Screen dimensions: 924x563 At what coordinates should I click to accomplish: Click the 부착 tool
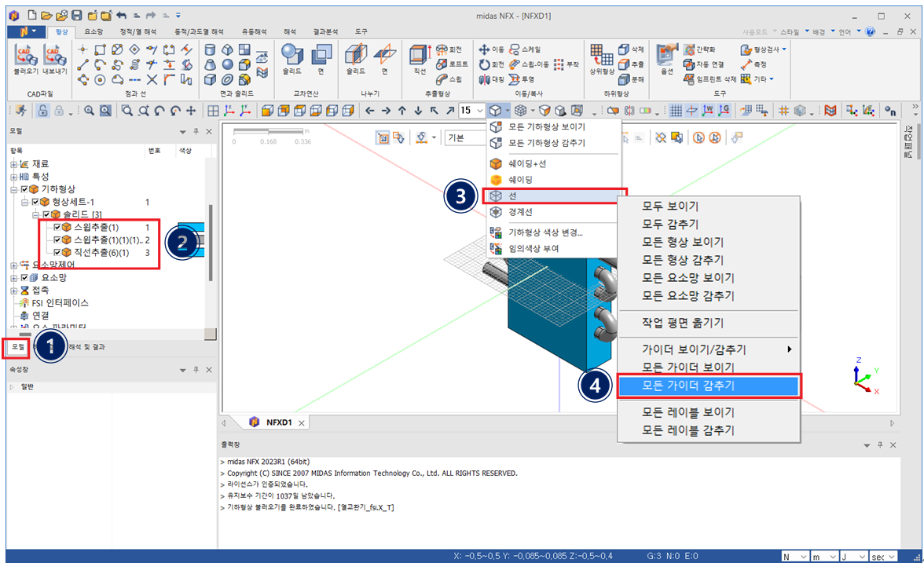566,64
